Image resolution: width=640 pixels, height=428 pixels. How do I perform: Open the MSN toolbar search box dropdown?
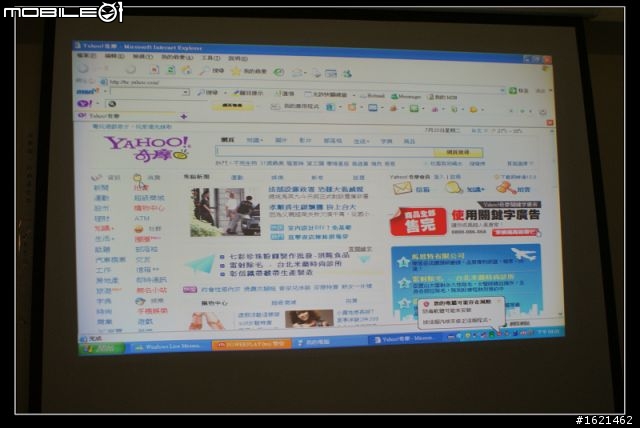pos(186,92)
